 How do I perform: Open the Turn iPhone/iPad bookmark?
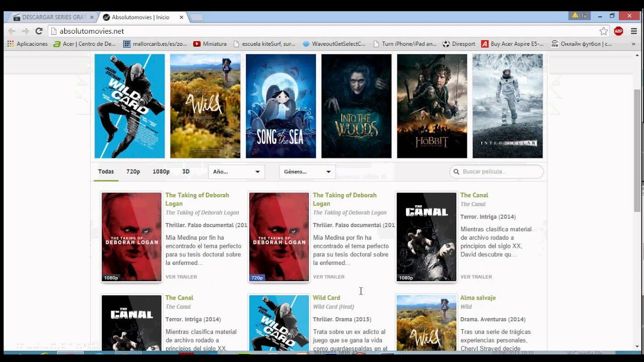tap(405, 44)
